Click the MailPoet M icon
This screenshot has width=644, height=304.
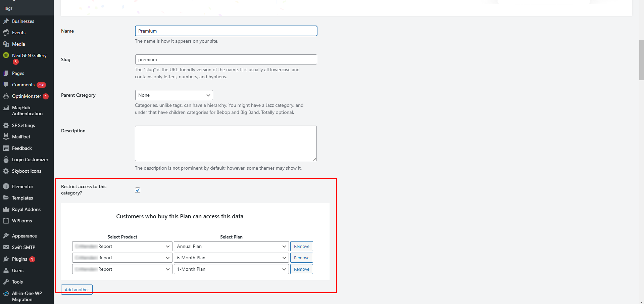6,136
